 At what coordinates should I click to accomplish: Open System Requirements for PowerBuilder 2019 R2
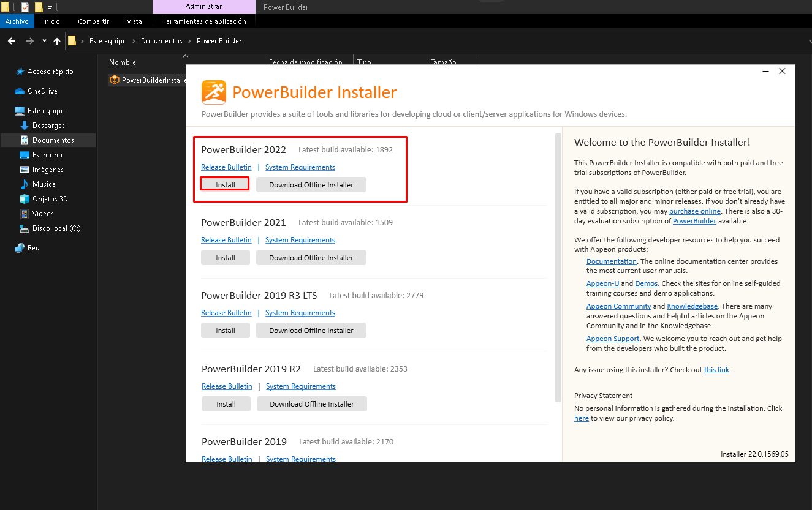300,386
